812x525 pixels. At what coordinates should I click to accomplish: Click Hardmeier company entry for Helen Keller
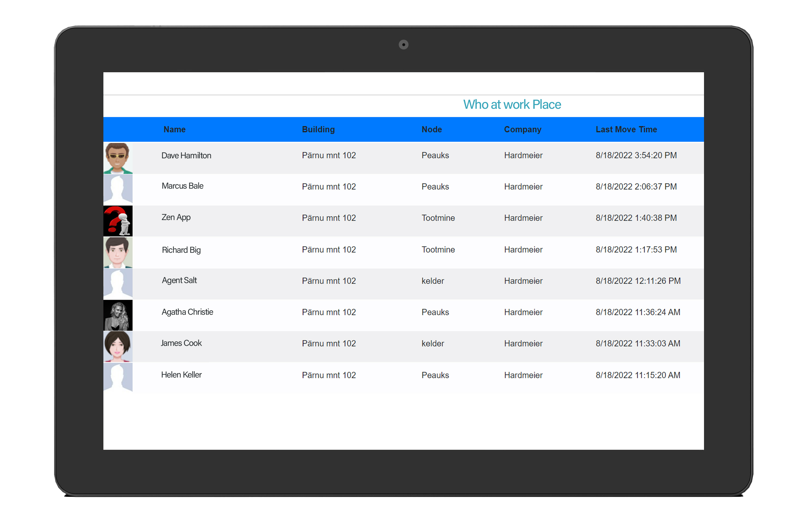tap(523, 375)
